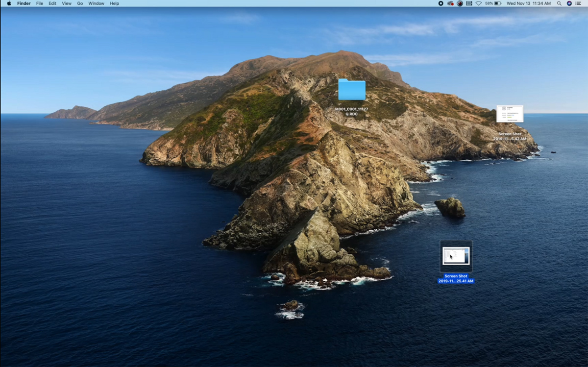Viewport: 588px width, 367px height.
Task: Click the red round menu bar icon
Action: [460, 3]
